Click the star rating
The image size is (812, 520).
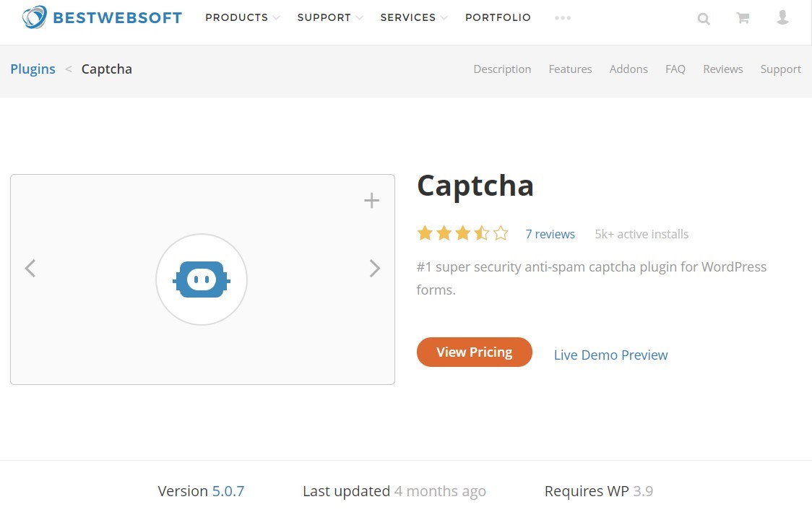463,233
